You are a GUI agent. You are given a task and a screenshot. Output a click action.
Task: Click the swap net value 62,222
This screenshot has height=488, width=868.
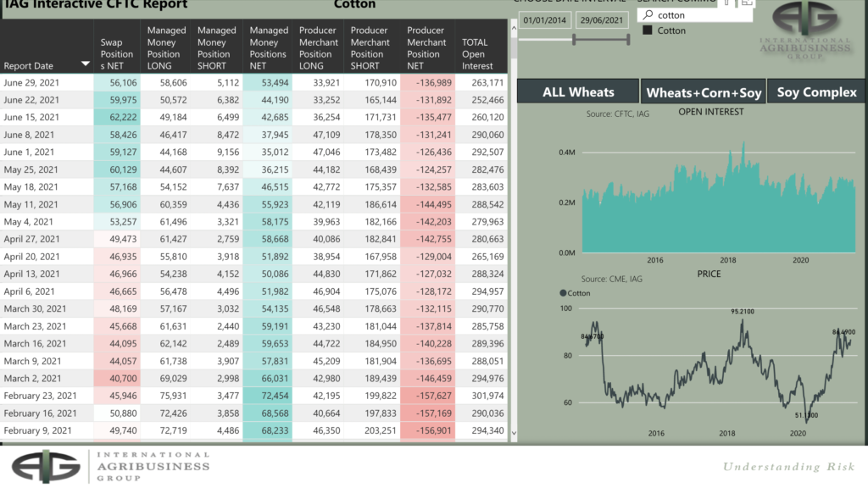pos(123,117)
